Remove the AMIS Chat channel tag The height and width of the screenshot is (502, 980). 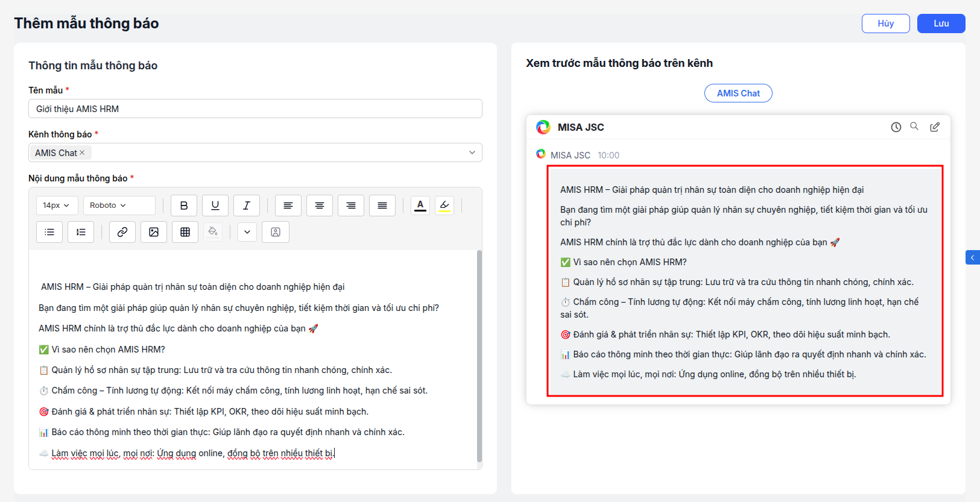point(82,153)
